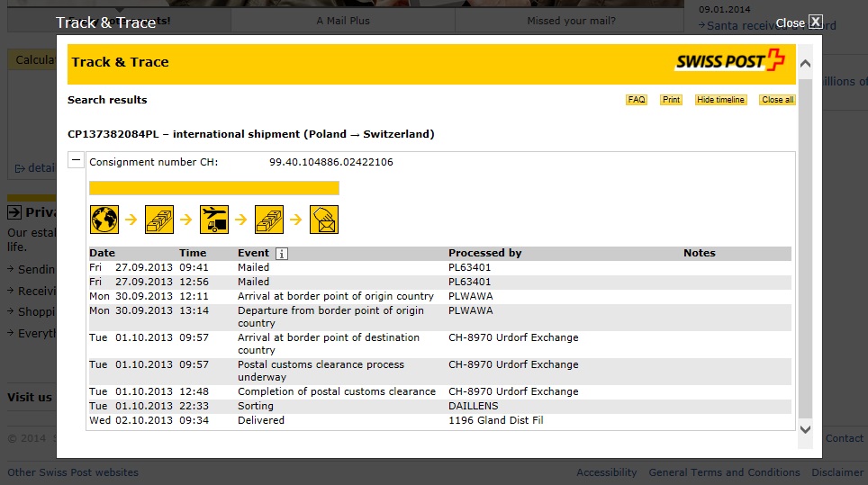Click the scrollbar up arrow
This screenshot has height=485, width=868.
point(806,64)
